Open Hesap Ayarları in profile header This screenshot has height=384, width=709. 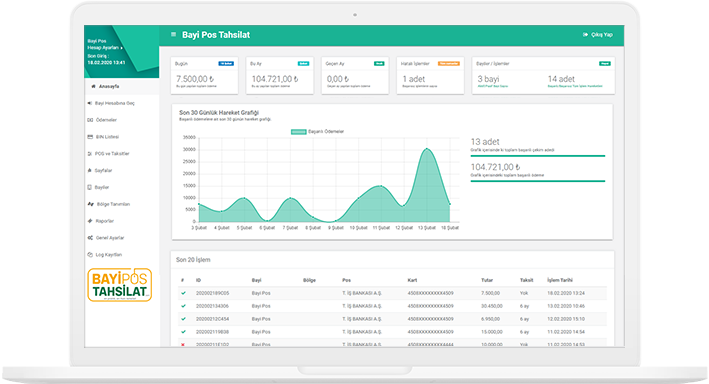(x=104, y=47)
